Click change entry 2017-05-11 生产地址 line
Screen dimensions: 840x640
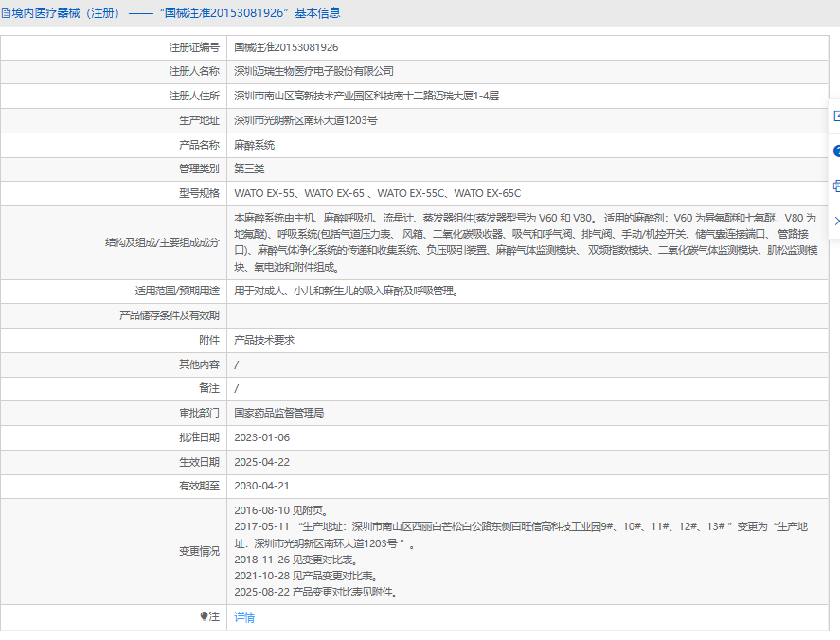click(x=521, y=535)
